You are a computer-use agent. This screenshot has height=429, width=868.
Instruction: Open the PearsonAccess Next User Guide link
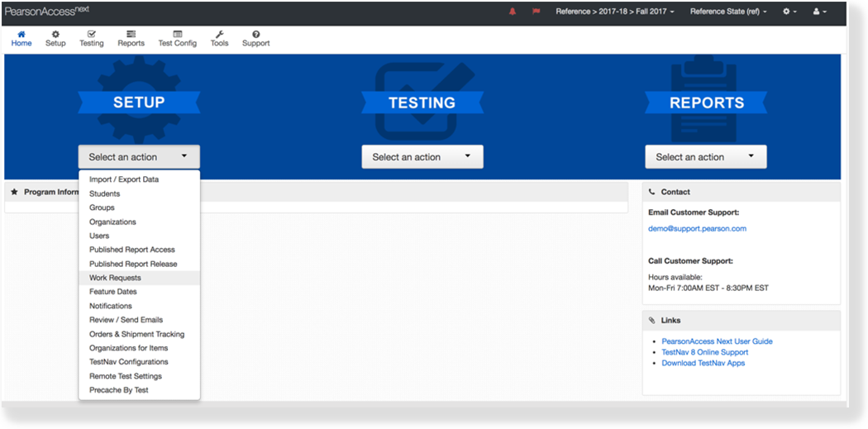coord(717,341)
